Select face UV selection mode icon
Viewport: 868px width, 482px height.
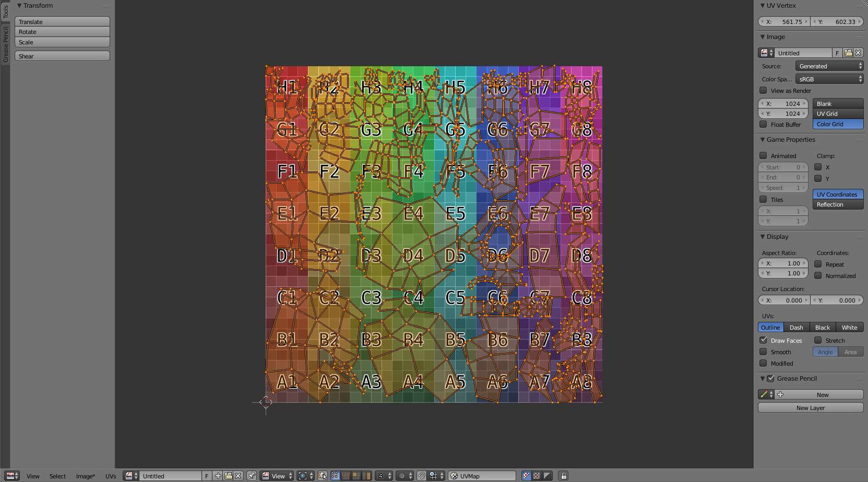(x=356, y=476)
